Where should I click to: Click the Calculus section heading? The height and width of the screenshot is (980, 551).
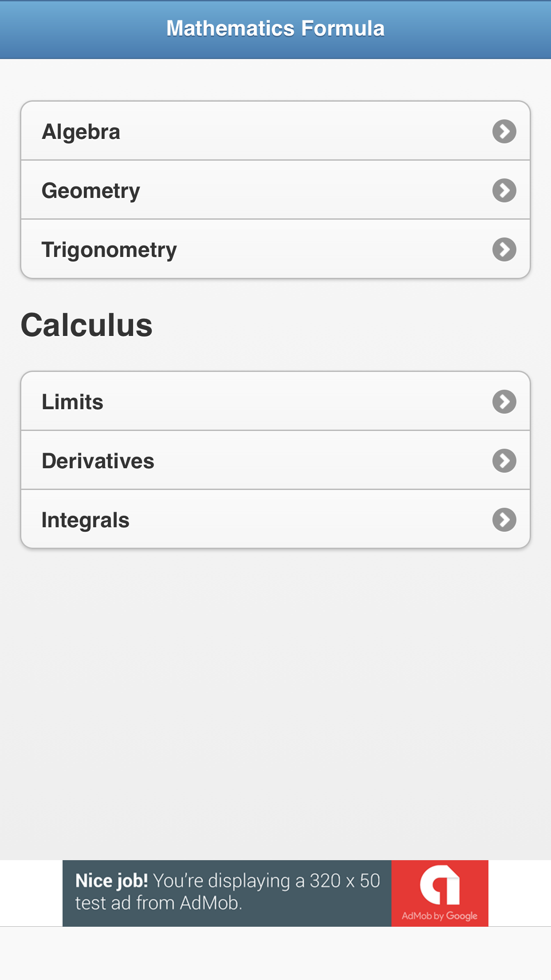point(87,325)
